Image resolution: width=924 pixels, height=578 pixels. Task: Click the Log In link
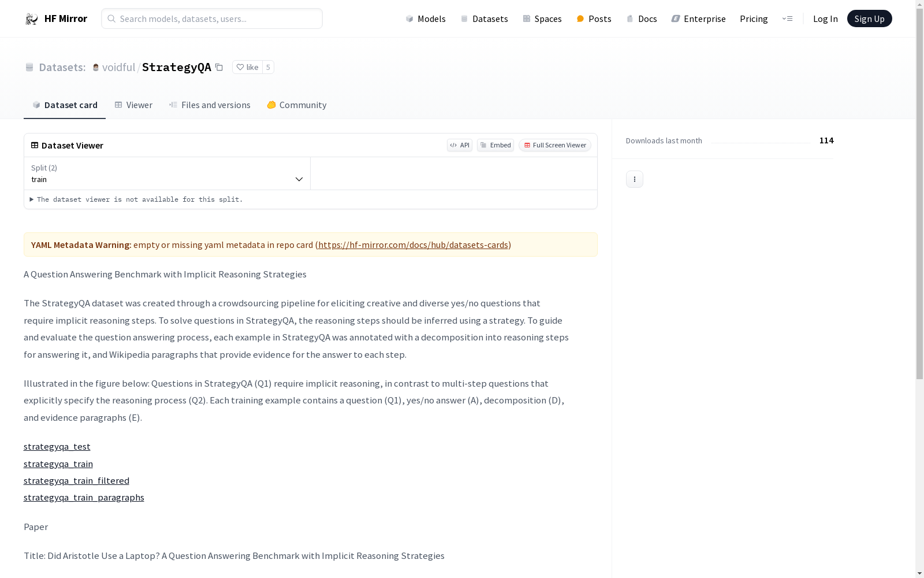click(x=825, y=18)
